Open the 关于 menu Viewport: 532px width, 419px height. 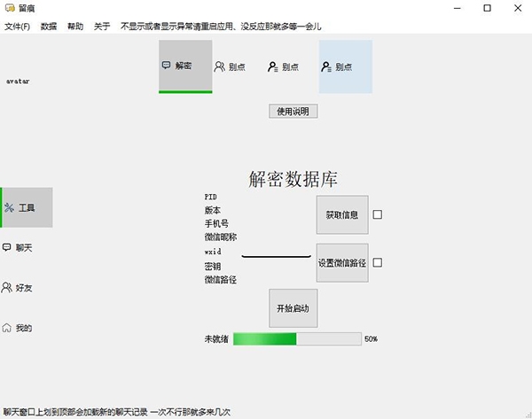[x=102, y=27]
